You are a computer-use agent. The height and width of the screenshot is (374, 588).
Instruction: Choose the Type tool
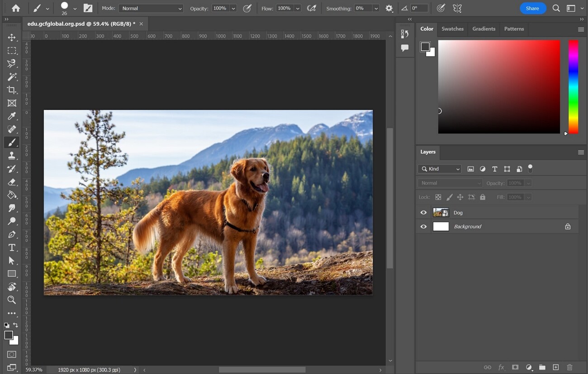(12, 247)
